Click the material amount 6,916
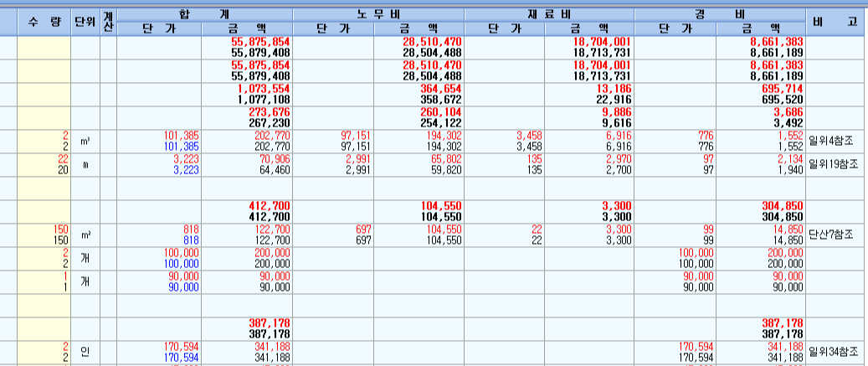868x366 pixels. pos(589,142)
